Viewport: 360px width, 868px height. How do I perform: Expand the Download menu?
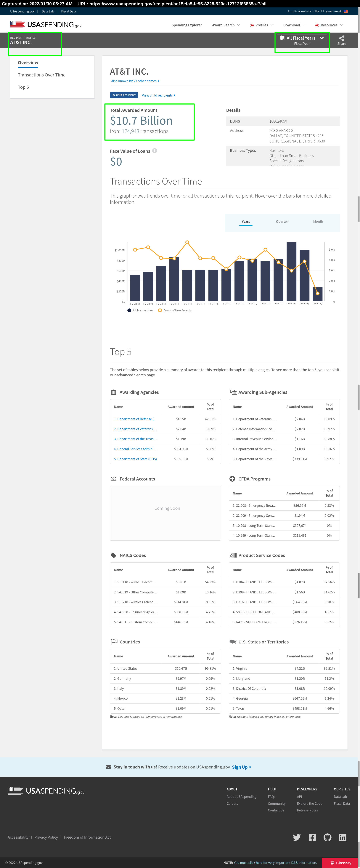pyautogui.click(x=294, y=25)
